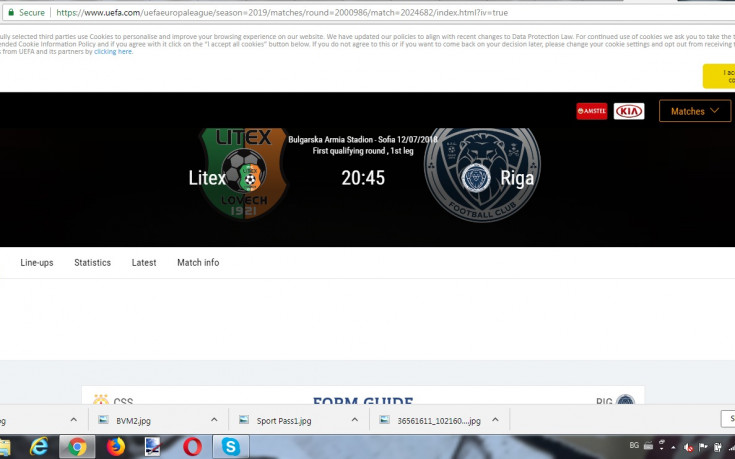Open Internet Explorer from the taskbar
Viewport: 735px width, 459px height.
click(x=39, y=446)
